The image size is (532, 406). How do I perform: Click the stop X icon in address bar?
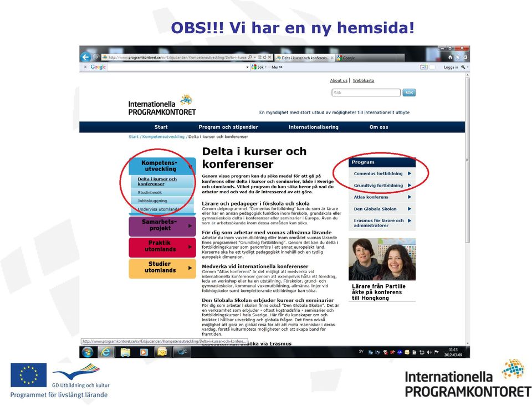(269, 57)
